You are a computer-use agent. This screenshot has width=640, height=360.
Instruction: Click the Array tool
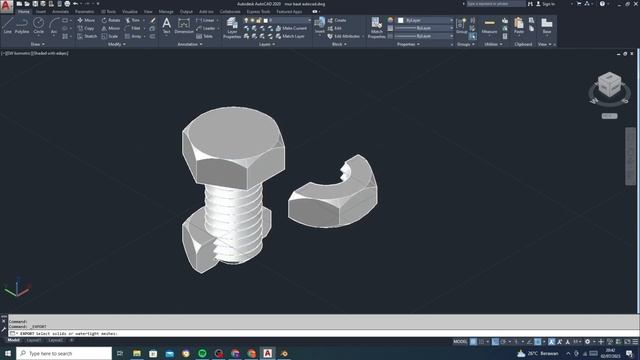click(x=133, y=36)
